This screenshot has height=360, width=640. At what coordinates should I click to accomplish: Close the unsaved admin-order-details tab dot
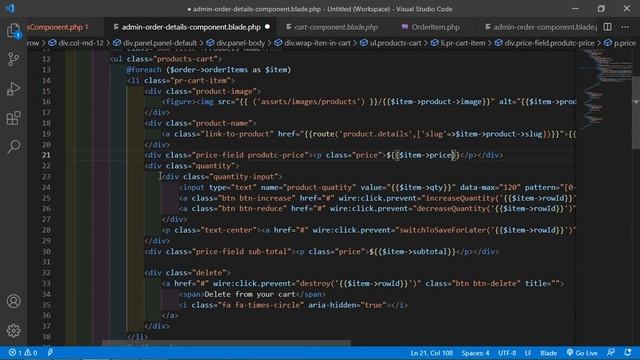(x=267, y=27)
